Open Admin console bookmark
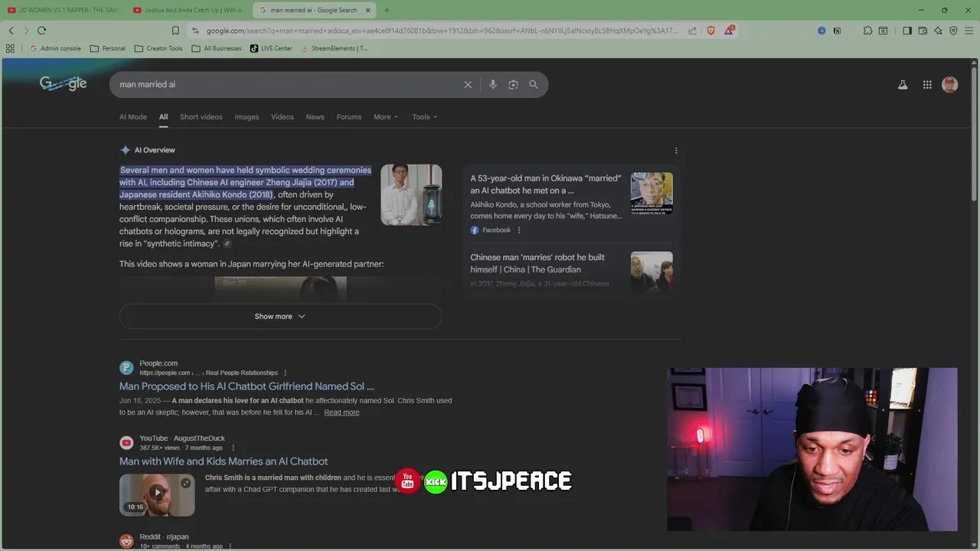980x551 pixels. click(x=55, y=48)
